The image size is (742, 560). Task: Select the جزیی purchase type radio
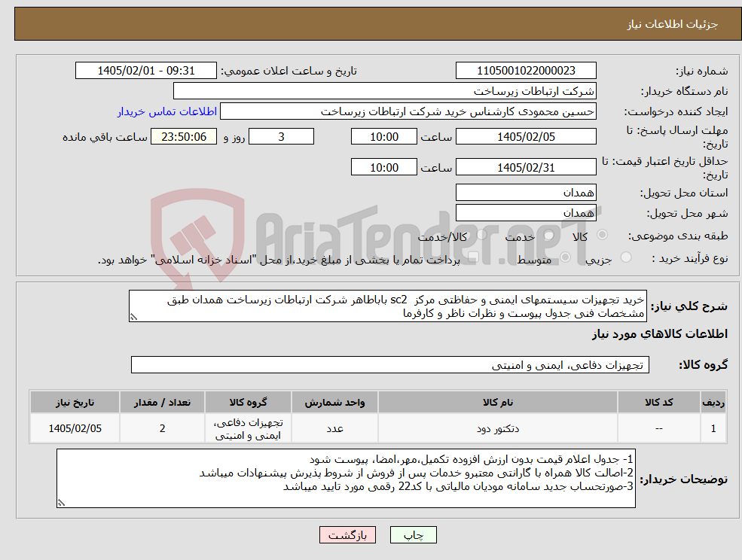pos(625,257)
